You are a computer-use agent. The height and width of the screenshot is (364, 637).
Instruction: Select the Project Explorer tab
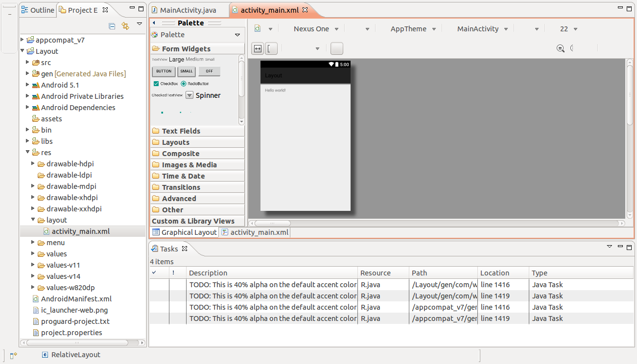coord(82,10)
